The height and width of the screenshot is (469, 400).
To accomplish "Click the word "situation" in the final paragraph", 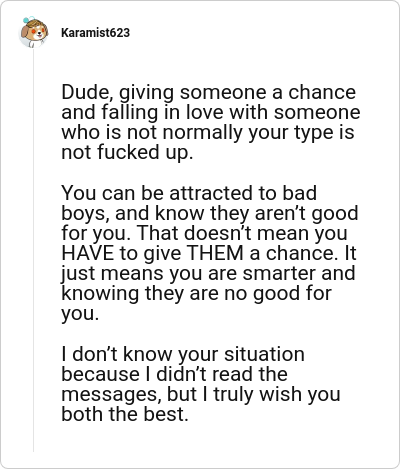I will click(x=264, y=354).
